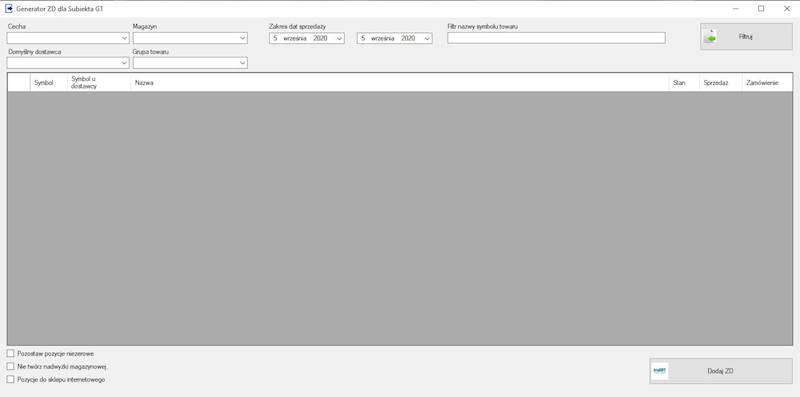Click the Dodaj ZD button

click(x=720, y=371)
